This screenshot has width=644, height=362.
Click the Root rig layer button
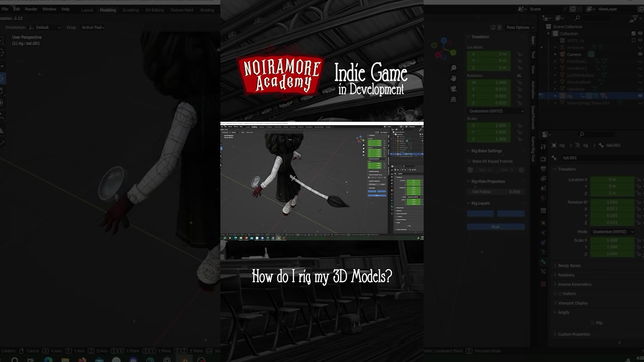click(x=496, y=227)
